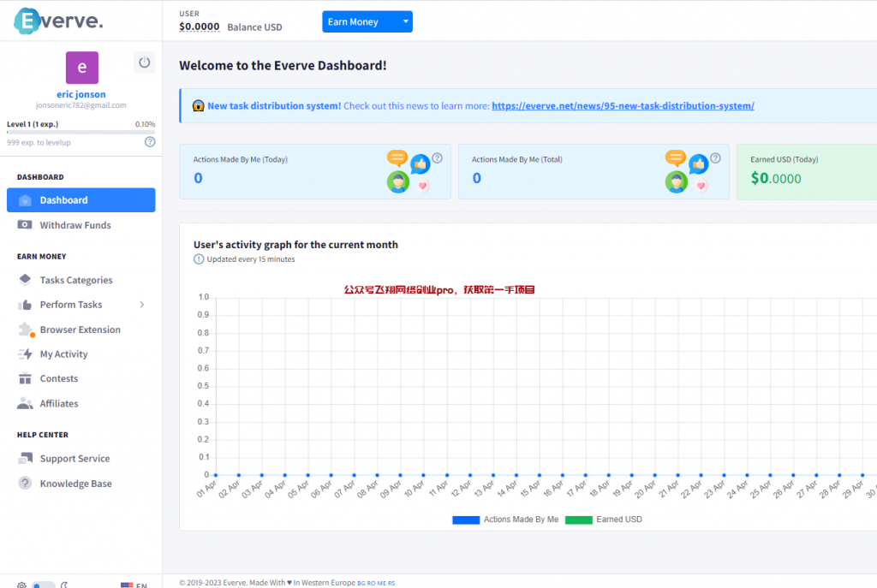Open the new task distribution news link
Screen dimensions: 877x588
click(x=623, y=106)
